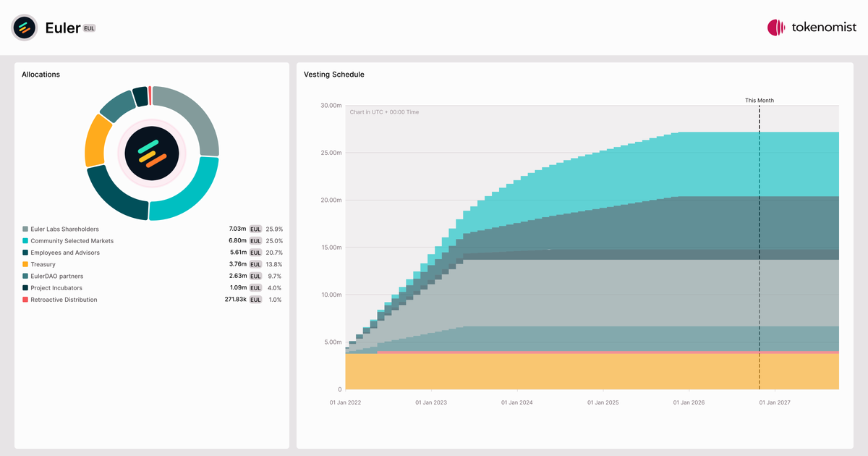Image resolution: width=868 pixels, height=456 pixels.
Task: Click the "This Month" marker on the vesting chart
Action: coord(759,101)
